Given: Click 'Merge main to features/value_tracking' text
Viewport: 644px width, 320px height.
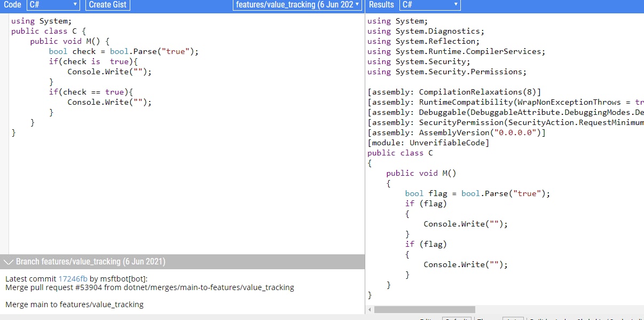Looking at the screenshot, I should 74,305.
